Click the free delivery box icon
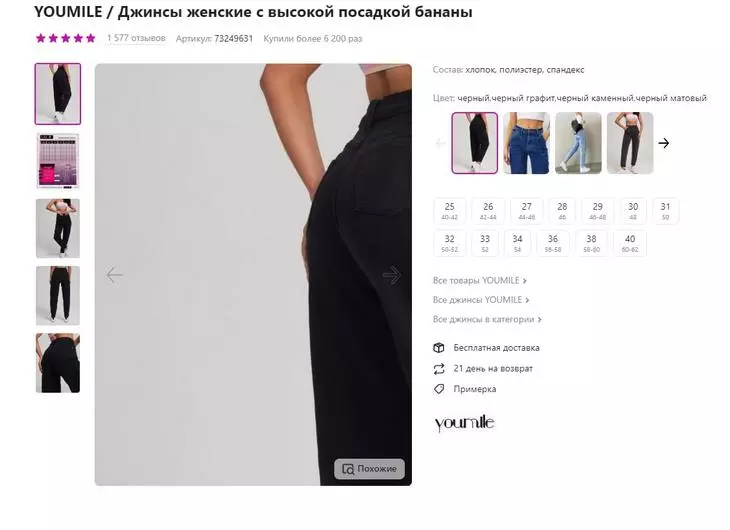 [439, 348]
